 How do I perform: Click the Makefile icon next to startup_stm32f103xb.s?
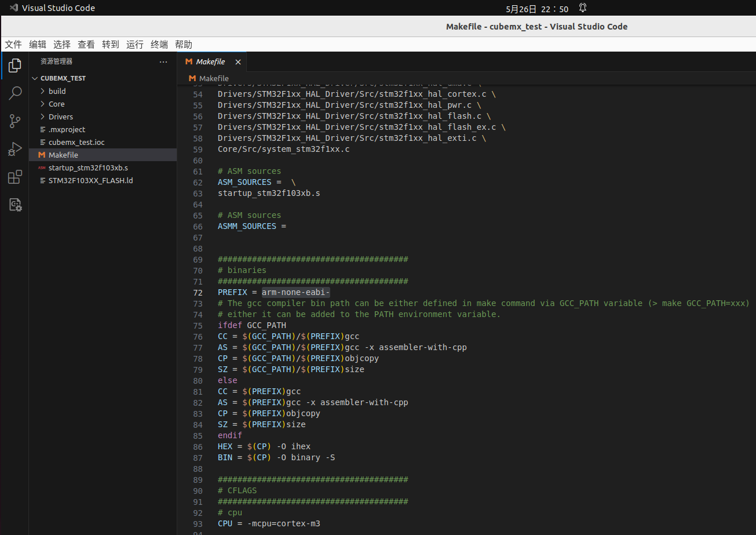pyautogui.click(x=42, y=168)
